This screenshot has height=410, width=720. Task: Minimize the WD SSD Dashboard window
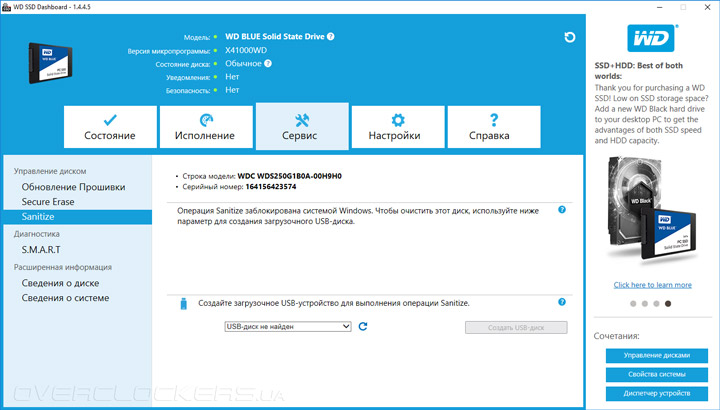tap(660, 7)
